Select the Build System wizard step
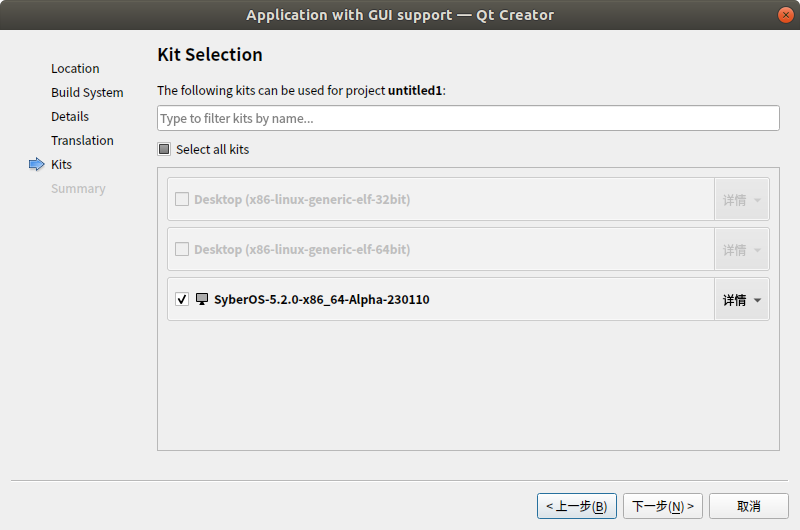 tap(87, 93)
